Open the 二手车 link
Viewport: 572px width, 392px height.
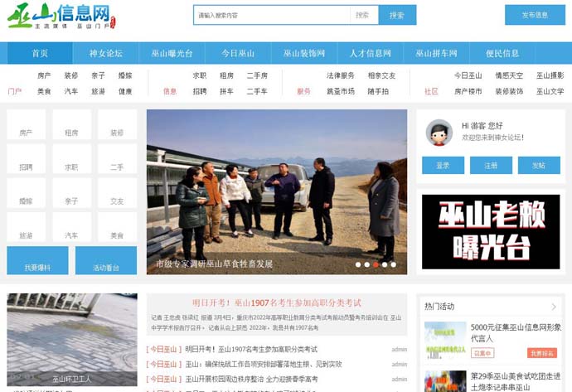tap(257, 91)
